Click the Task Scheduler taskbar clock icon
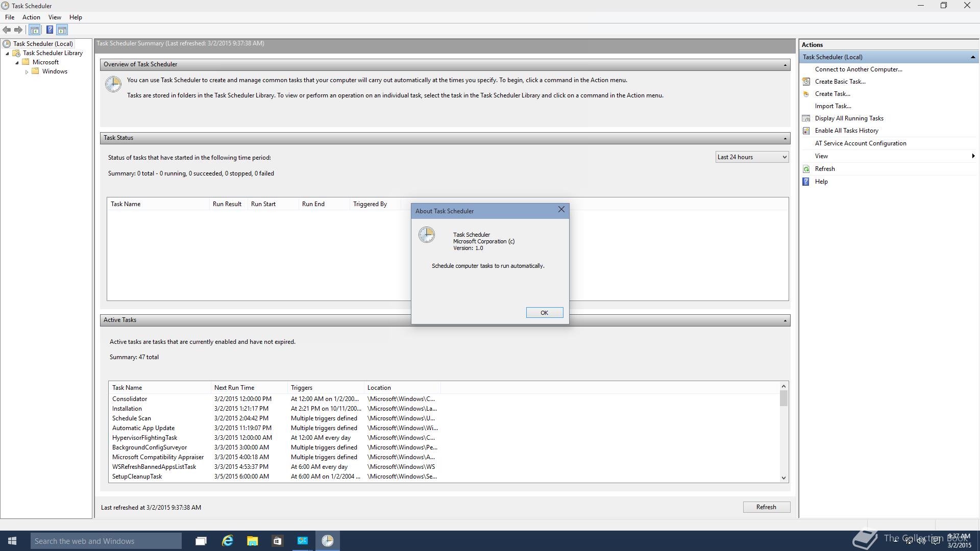This screenshot has width=980, height=551. point(328,541)
